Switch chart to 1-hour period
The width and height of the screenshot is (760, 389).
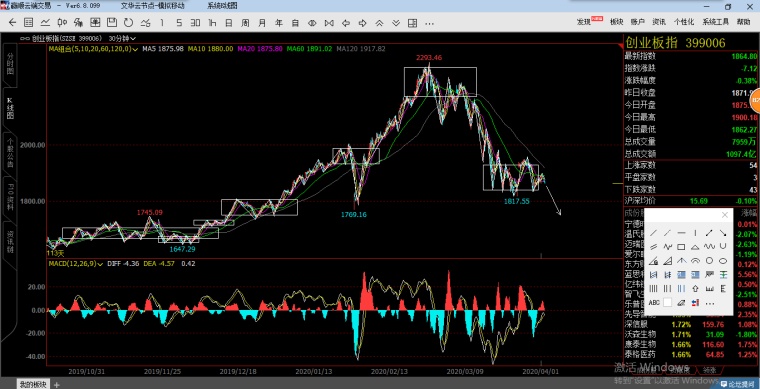[212, 22]
